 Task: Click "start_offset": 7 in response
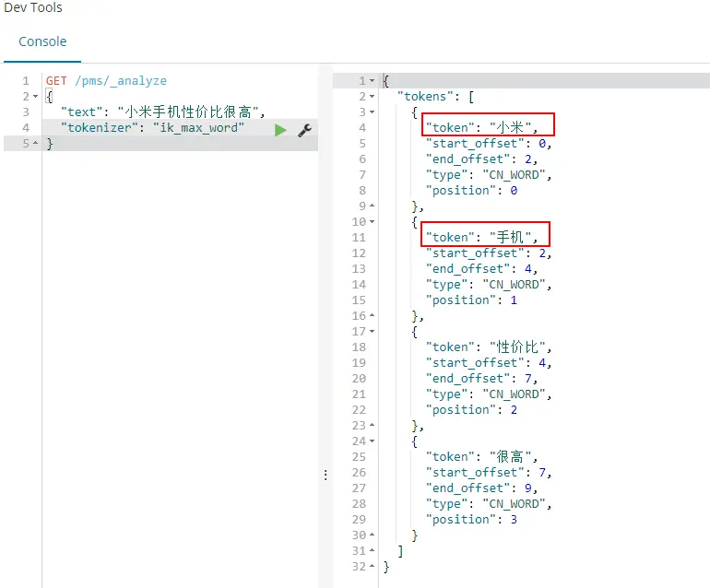pyautogui.click(x=489, y=473)
